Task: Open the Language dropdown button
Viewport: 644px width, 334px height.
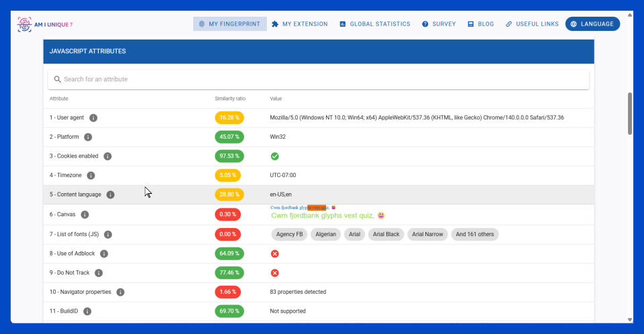Action: (592, 24)
